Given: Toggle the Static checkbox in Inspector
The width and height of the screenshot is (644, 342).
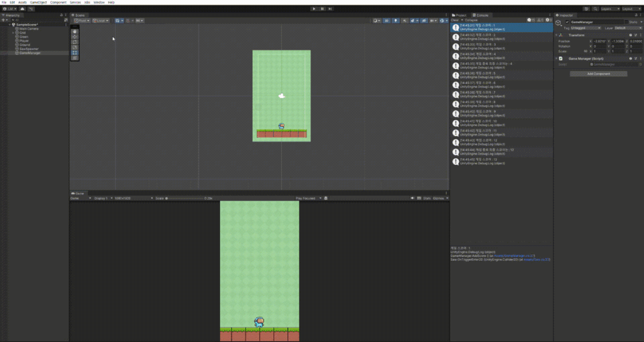Looking at the screenshot, I should coord(627,22).
